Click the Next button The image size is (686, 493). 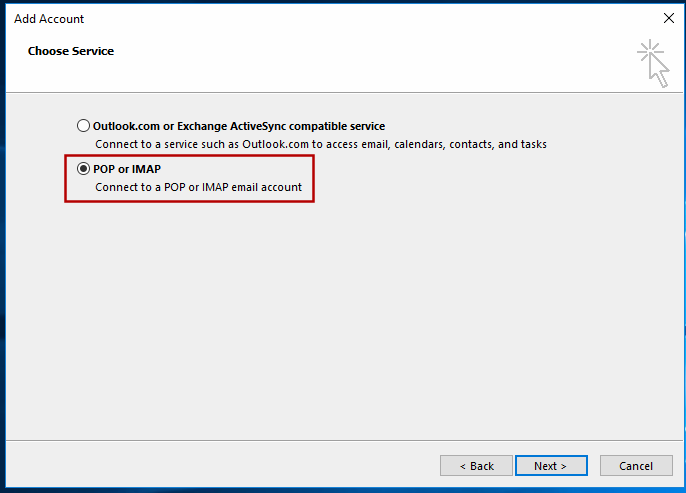[x=551, y=466]
